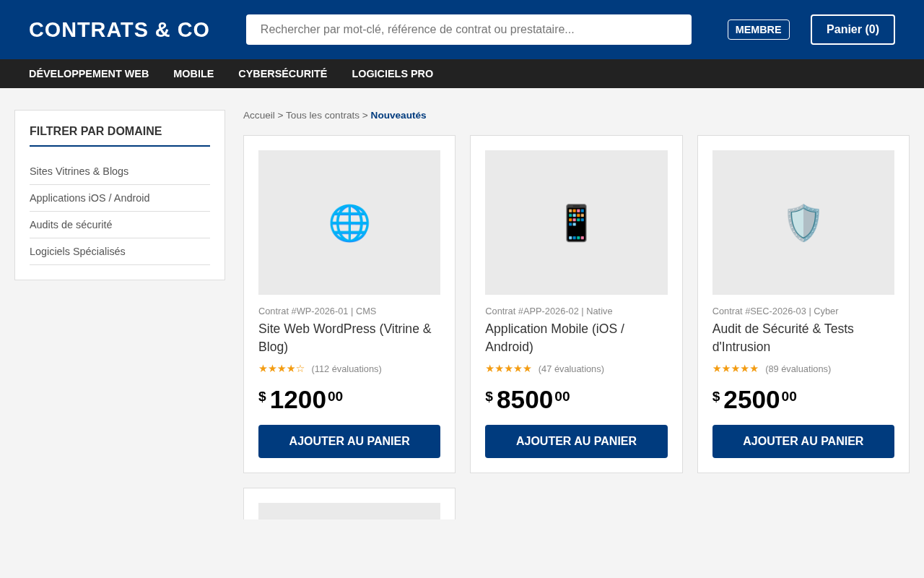924x578 pixels.
Task: Add Application Mobile contract to cart
Action: pyautogui.click(x=576, y=441)
